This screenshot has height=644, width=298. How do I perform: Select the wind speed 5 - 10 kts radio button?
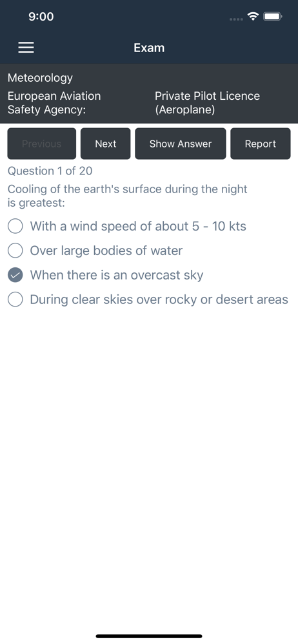tap(15, 226)
